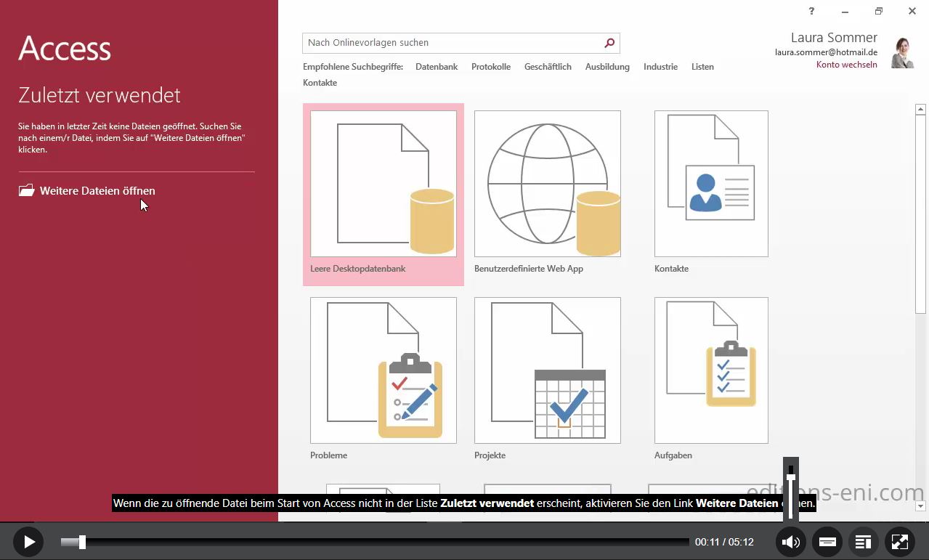Screen dimensions: 929x560
Task: Click the 00:11 / 05:12 time display
Action: 724,542
